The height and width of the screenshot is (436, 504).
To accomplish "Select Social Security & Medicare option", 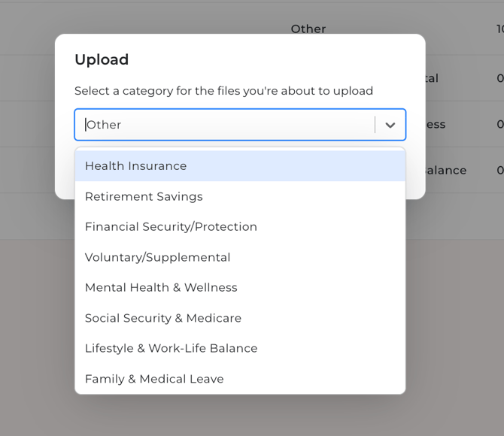I will pyautogui.click(x=163, y=318).
